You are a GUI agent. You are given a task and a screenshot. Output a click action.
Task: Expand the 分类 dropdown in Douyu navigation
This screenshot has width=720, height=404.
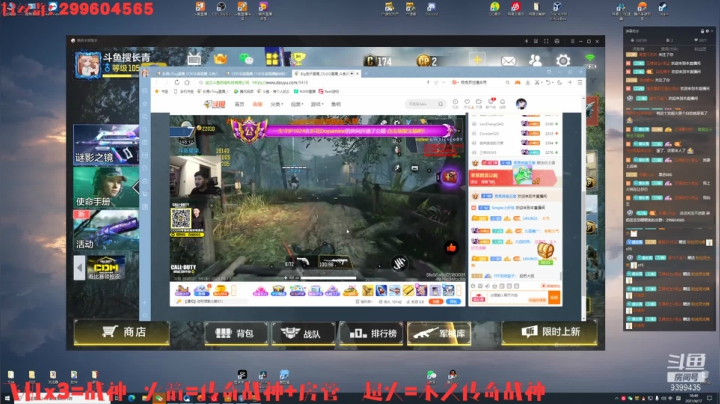(276, 104)
